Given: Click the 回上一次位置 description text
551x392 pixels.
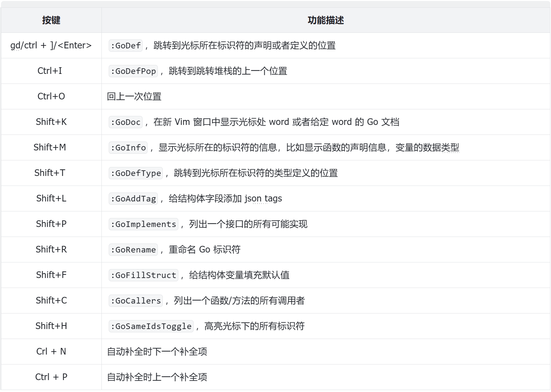Looking at the screenshot, I should click(134, 96).
